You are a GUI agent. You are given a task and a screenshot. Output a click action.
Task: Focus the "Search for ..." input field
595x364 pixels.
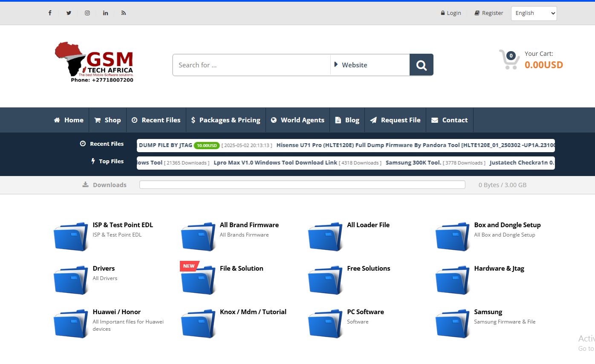point(251,65)
